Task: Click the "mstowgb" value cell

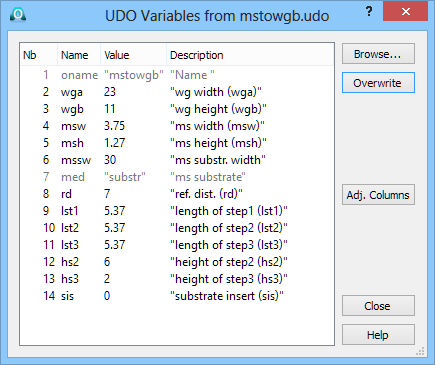Action: click(134, 75)
